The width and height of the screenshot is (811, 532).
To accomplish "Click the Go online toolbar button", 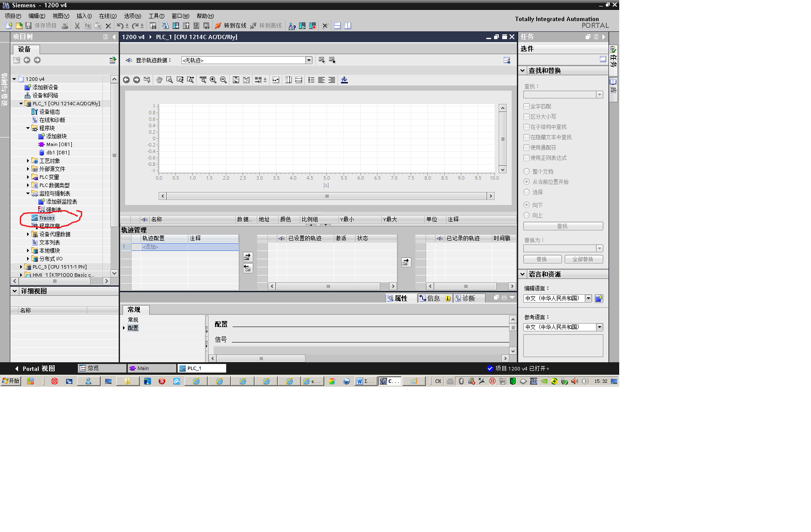I will [x=230, y=26].
